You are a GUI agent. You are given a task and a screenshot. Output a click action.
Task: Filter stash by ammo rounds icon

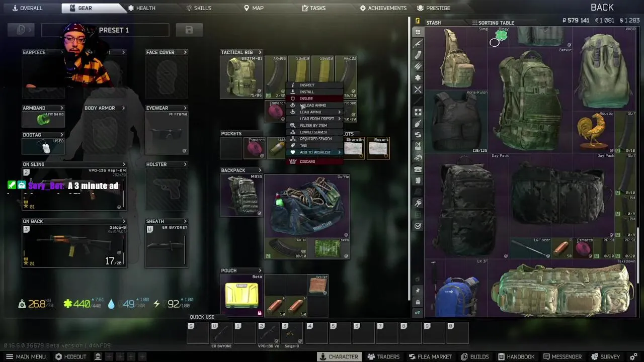click(x=418, y=66)
